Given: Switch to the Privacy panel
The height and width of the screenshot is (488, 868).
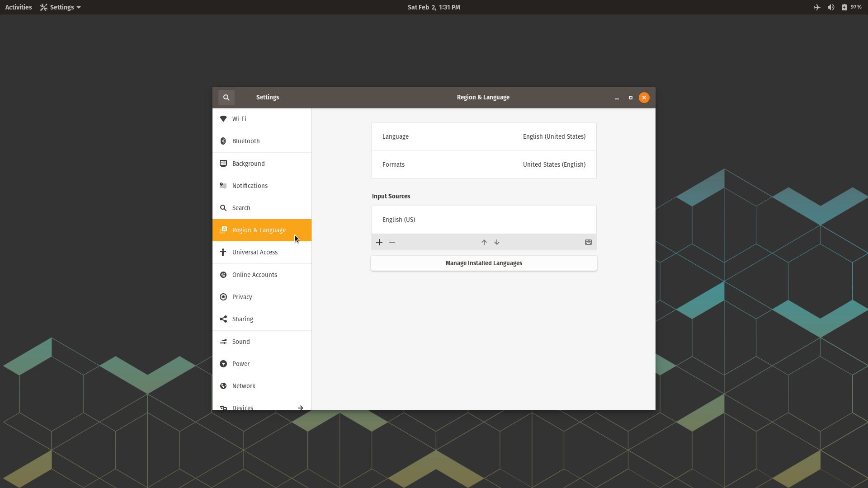Looking at the screenshot, I should pyautogui.click(x=262, y=297).
